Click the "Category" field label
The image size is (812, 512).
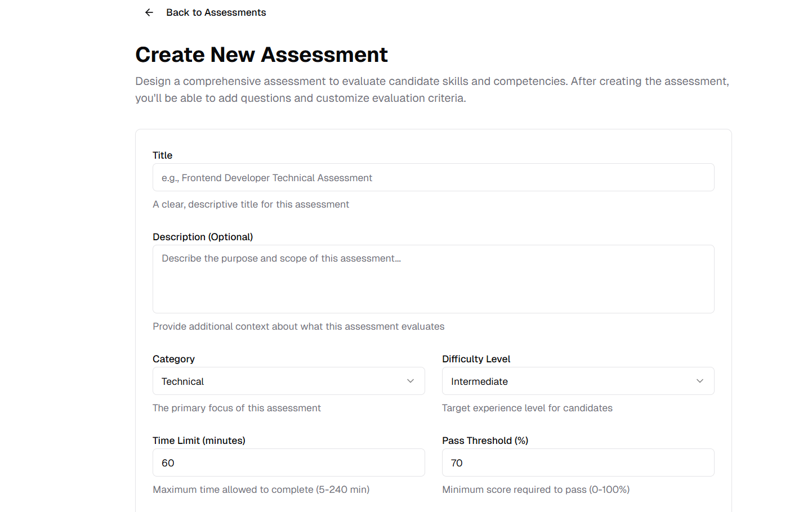click(173, 359)
